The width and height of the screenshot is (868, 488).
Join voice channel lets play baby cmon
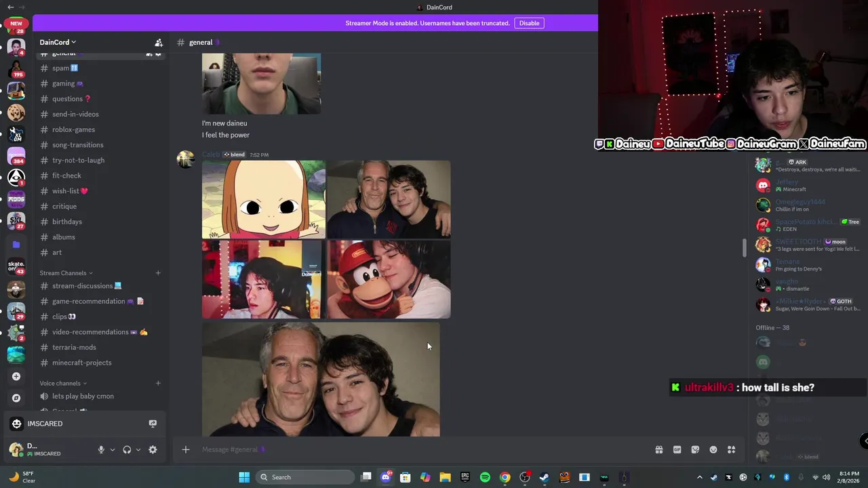click(100, 396)
